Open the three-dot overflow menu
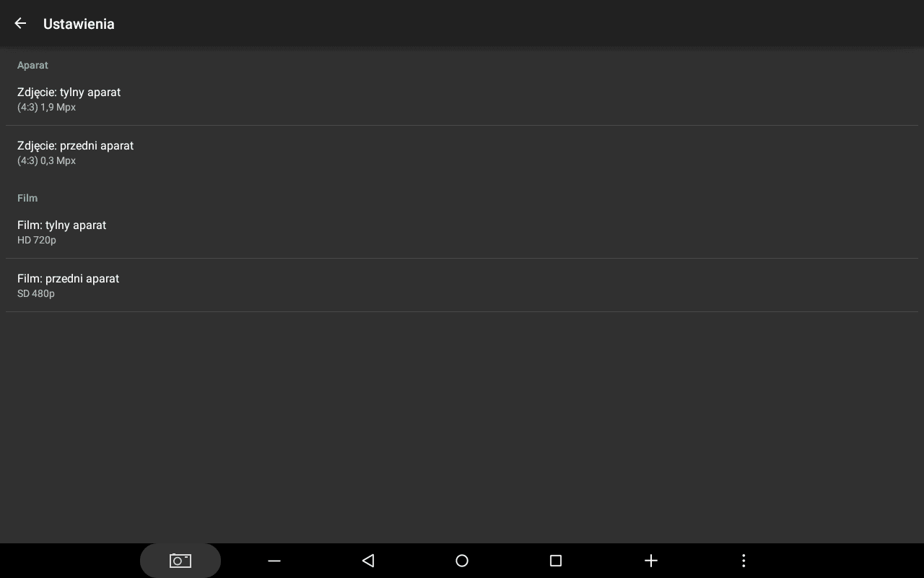The image size is (924, 578). click(x=744, y=561)
